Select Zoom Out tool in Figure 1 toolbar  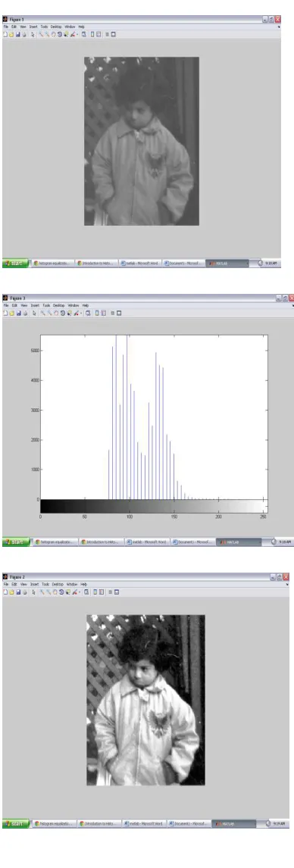(x=47, y=34)
